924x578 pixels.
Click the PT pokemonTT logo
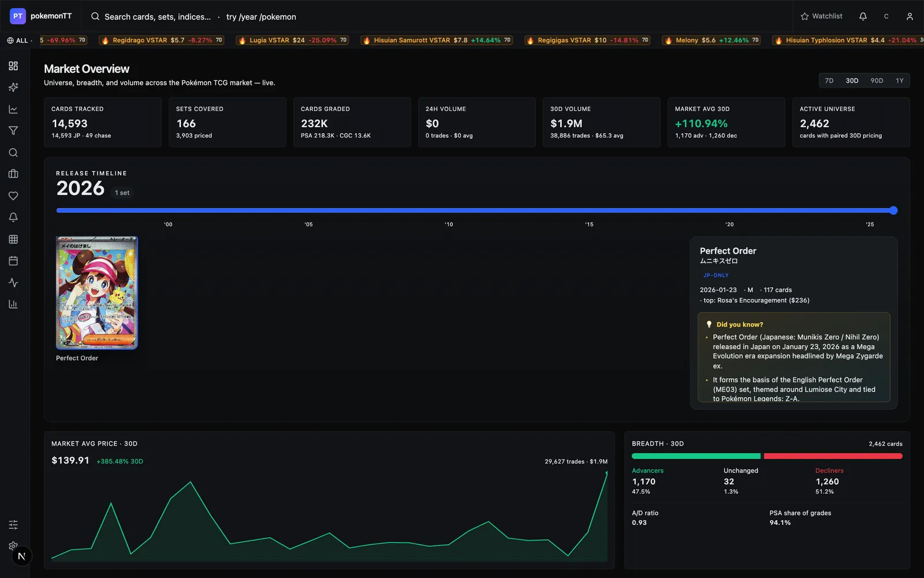[41, 16]
